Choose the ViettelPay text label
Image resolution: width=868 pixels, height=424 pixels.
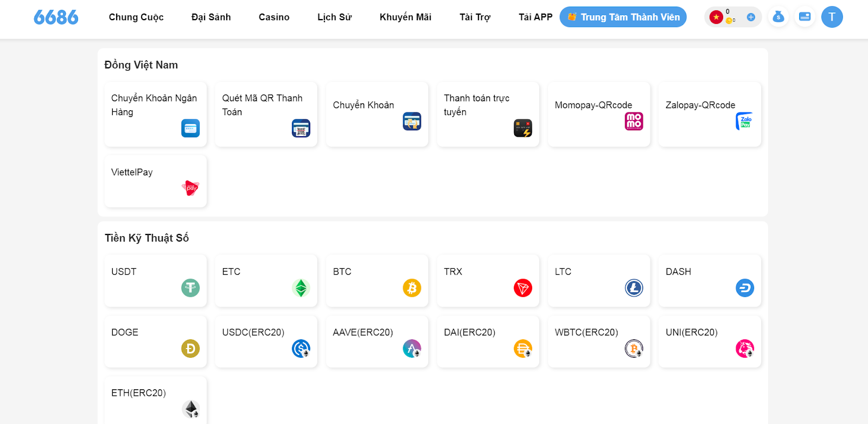tap(132, 173)
